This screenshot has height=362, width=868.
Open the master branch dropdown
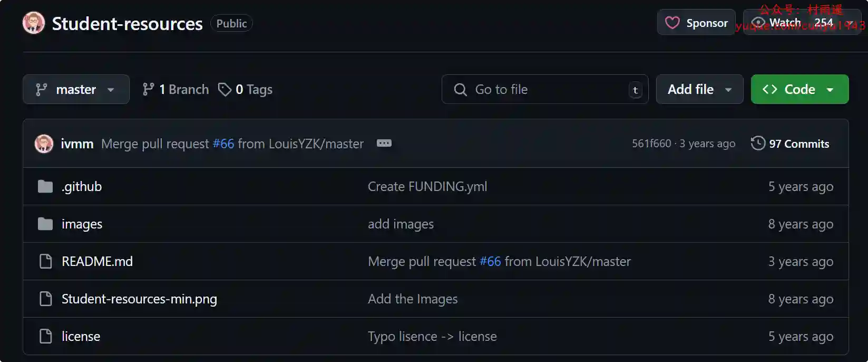tap(76, 90)
